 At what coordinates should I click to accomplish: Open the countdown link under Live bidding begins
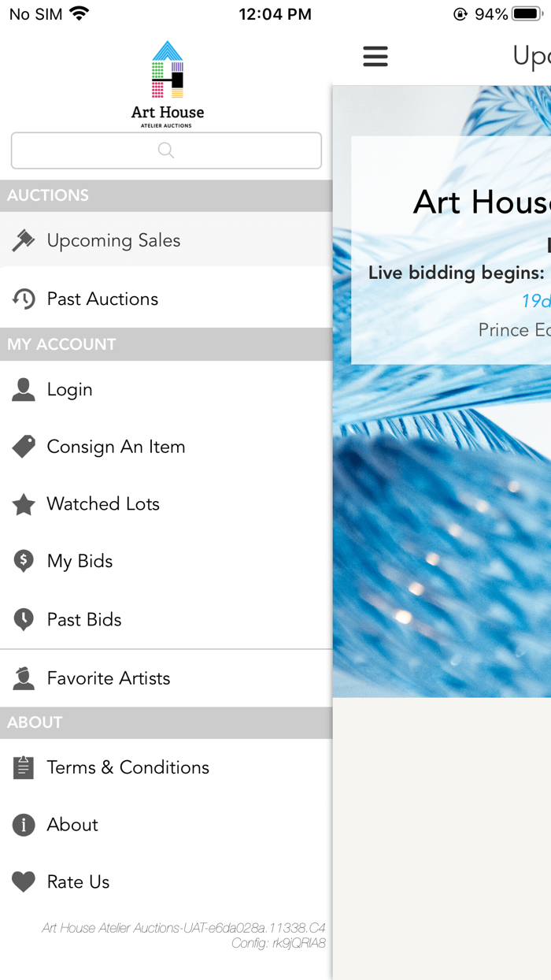[534, 301]
